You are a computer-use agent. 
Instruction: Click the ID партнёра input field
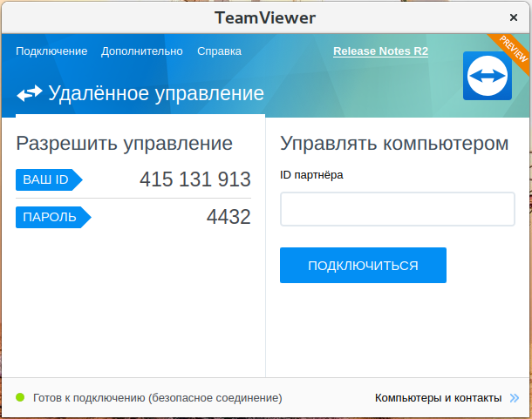(397, 209)
